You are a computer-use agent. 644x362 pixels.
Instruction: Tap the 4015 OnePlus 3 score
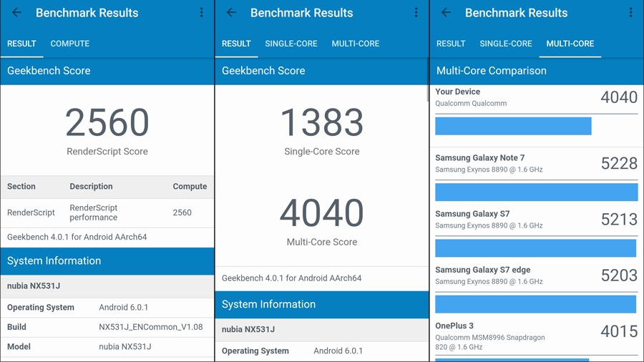pyautogui.click(x=619, y=331)
